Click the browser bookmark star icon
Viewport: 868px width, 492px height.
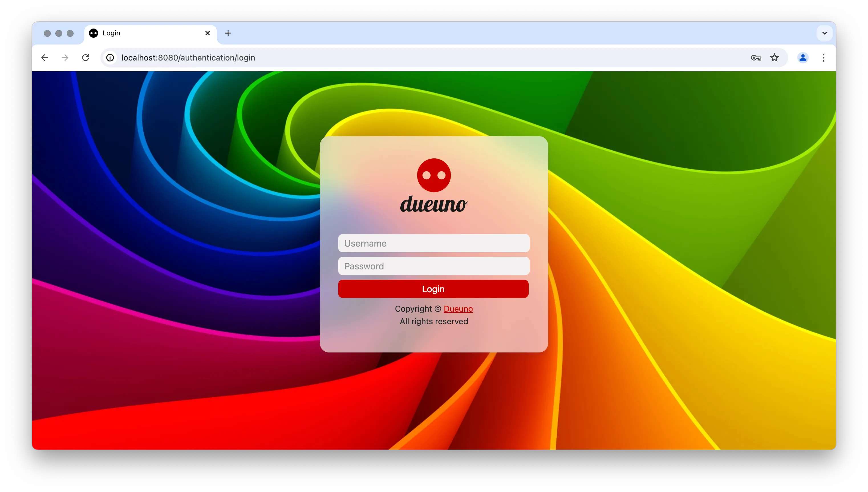[x=775, y=58]
